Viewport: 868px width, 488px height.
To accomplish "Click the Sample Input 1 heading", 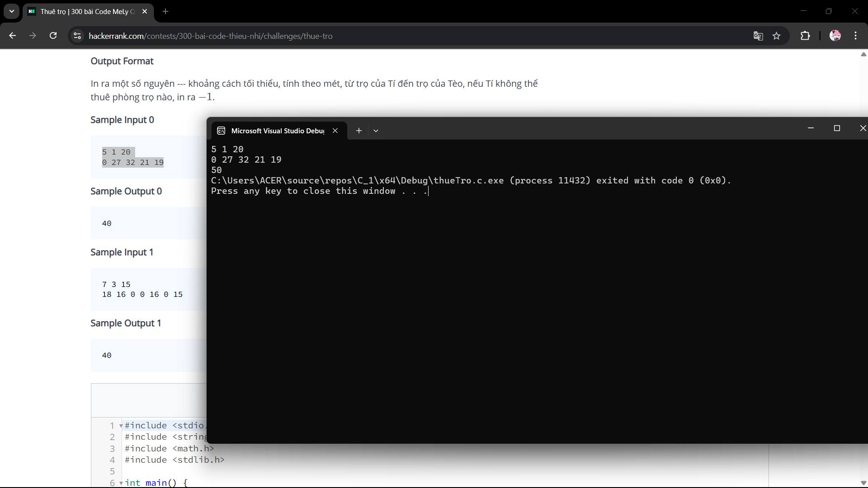I will tap(122, 252).
